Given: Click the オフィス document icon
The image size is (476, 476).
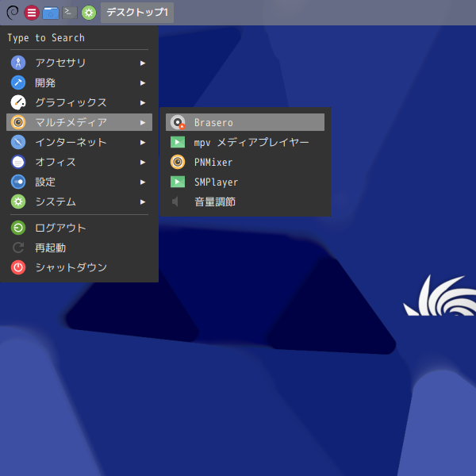Looking at the screenshot, I should pos(18,162).
